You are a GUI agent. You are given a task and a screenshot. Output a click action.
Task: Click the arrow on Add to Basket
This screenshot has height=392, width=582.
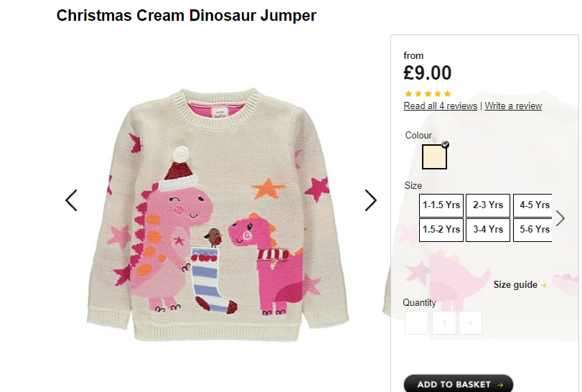pos(500,385)
